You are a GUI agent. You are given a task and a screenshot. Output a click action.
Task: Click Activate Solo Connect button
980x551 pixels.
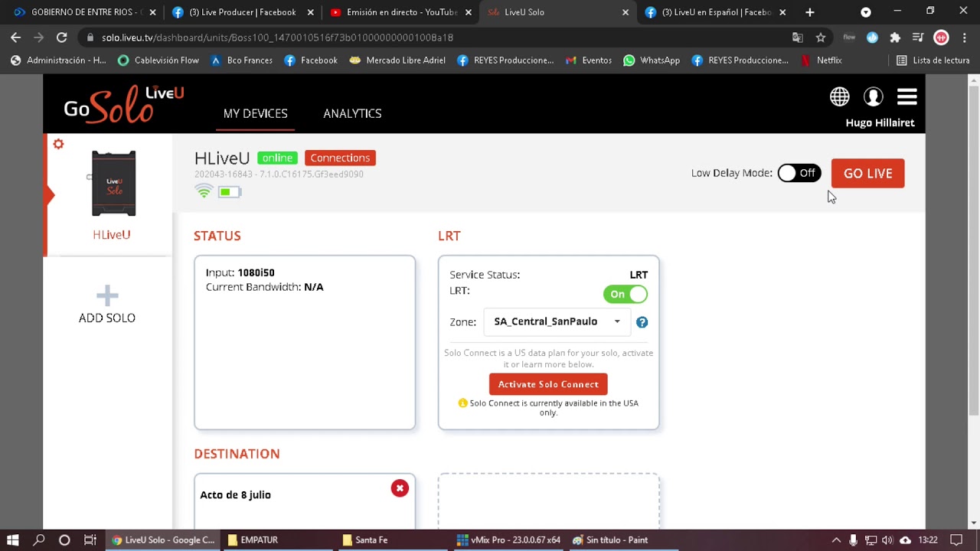pyautogui.click(x=548, y=384)
